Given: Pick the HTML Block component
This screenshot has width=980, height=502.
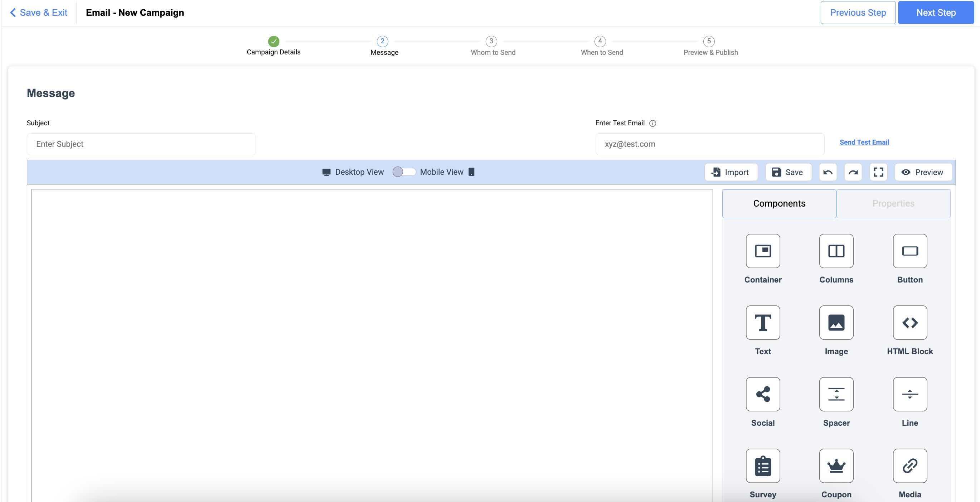Looking at the screenshot, I should tap(909, 322).
